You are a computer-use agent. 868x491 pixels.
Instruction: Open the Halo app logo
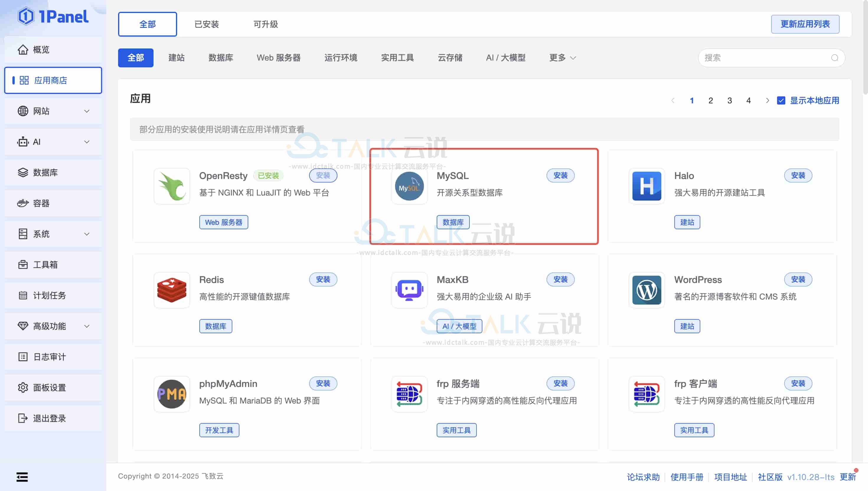[647, 186]
